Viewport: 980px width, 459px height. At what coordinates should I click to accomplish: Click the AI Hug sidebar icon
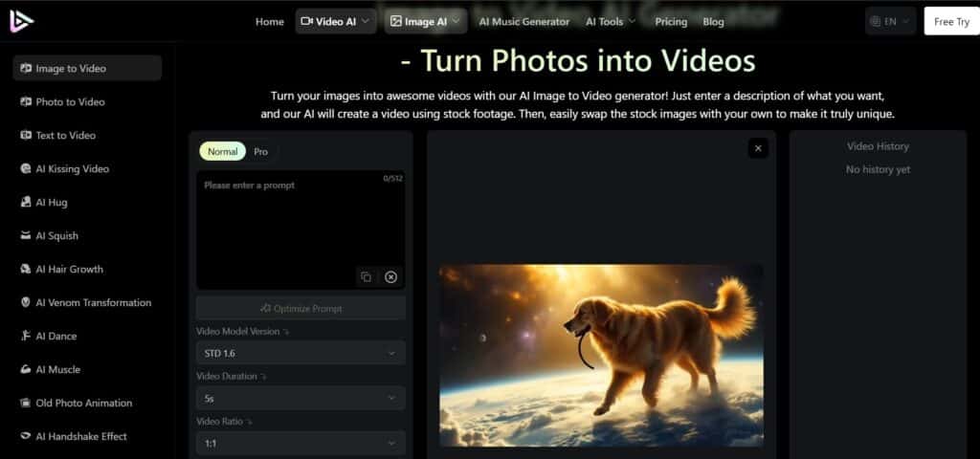[27, 203]
